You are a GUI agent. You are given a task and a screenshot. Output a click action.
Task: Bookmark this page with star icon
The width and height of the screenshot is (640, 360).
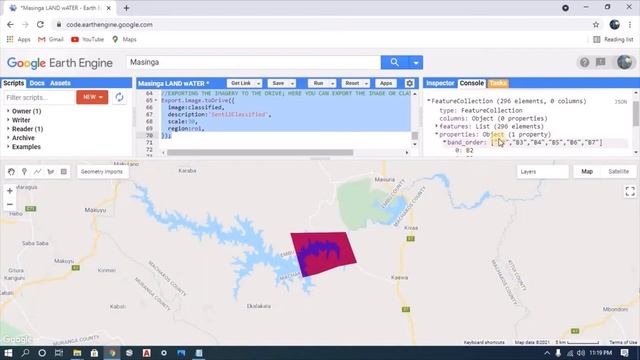click(596, 24)
